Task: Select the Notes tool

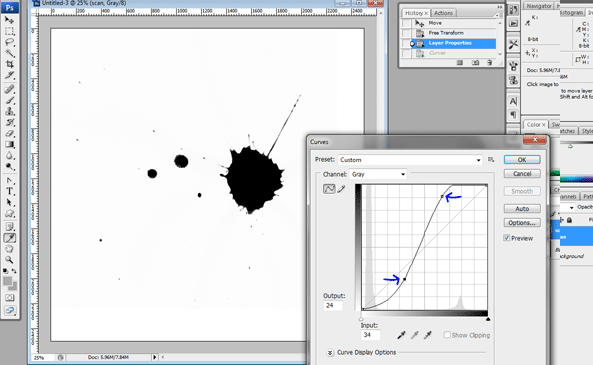Action: (x=9, y=227)
